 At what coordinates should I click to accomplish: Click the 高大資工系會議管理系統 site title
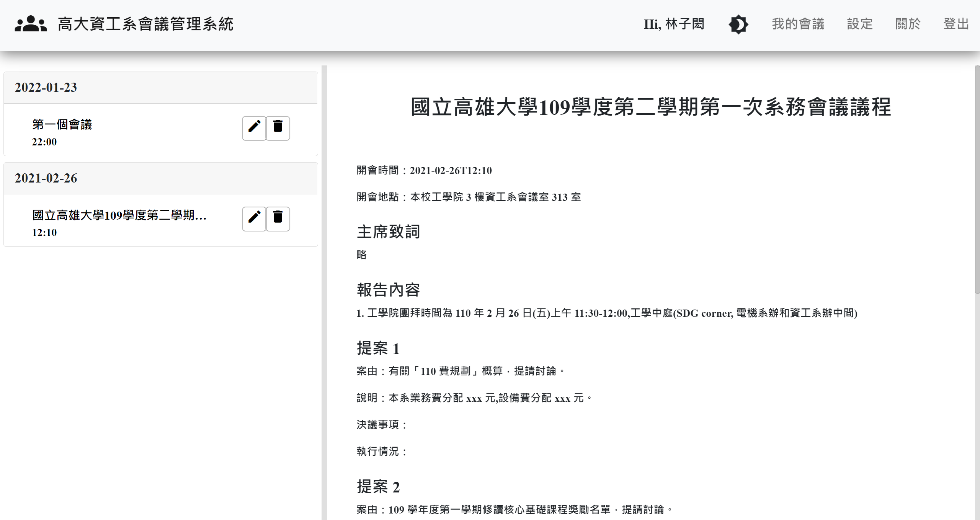click(x=145, y=24)
